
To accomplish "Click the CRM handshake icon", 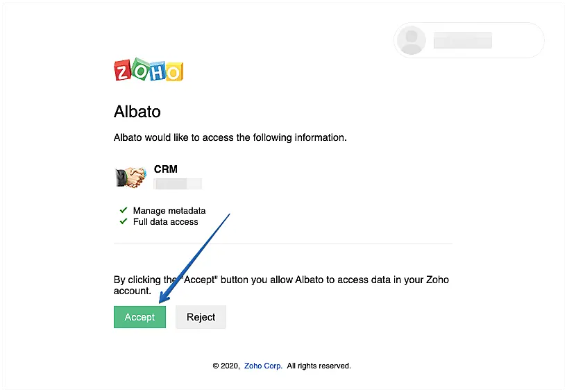I will pos(130,178).
